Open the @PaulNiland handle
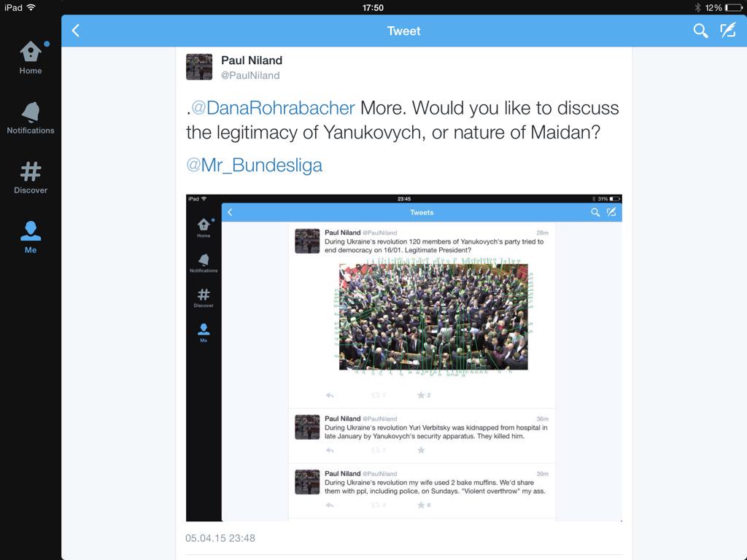This screenshot has width=747, height=560. (250, 75)
